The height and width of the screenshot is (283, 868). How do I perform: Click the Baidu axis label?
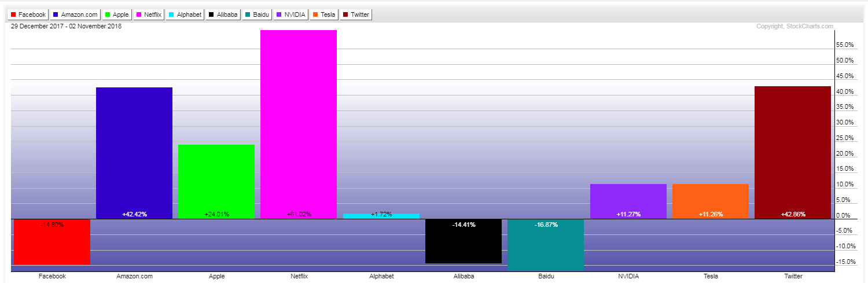[x=546, y=276]
